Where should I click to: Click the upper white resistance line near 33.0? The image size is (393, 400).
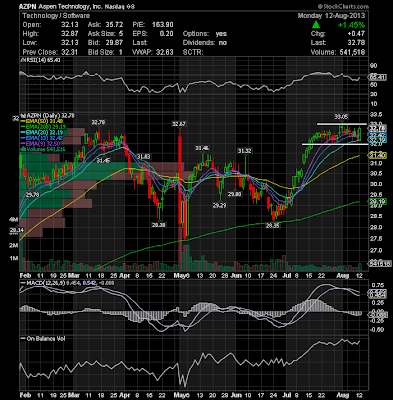pyautogui.click(x=341, y=124)
